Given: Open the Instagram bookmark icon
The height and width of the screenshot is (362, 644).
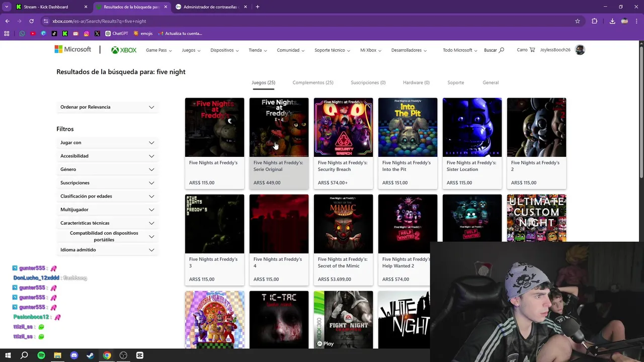Looking at the screenshot, I should [x=87, y=34].
